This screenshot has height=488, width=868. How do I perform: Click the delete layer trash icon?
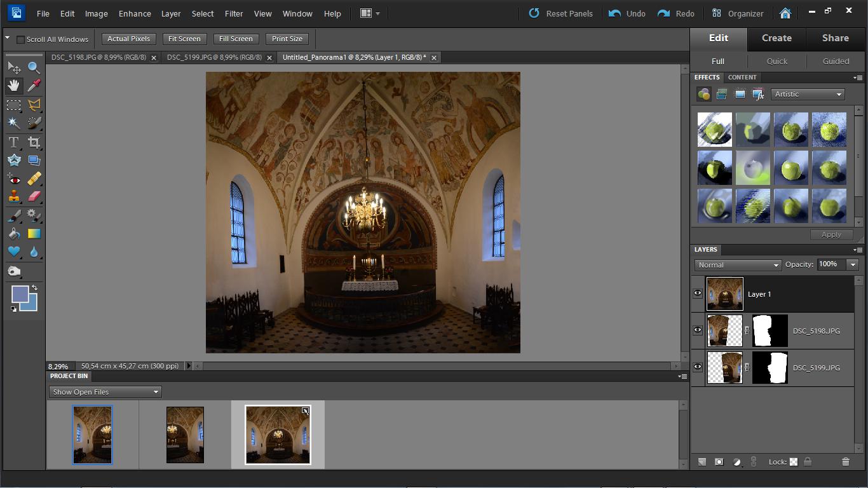[845, 462]
